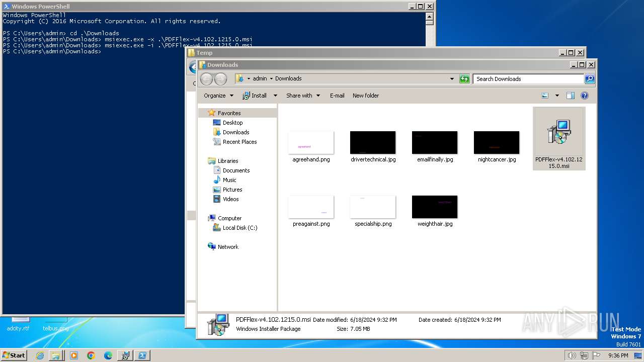
Task: Select nightcancer.jpg file
Action: pyautogui.click(x=497, y=147)
